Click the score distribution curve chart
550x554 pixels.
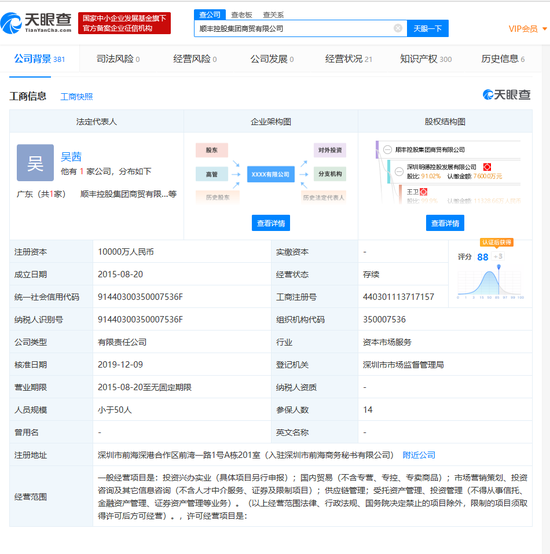click(x=490, y=282)
